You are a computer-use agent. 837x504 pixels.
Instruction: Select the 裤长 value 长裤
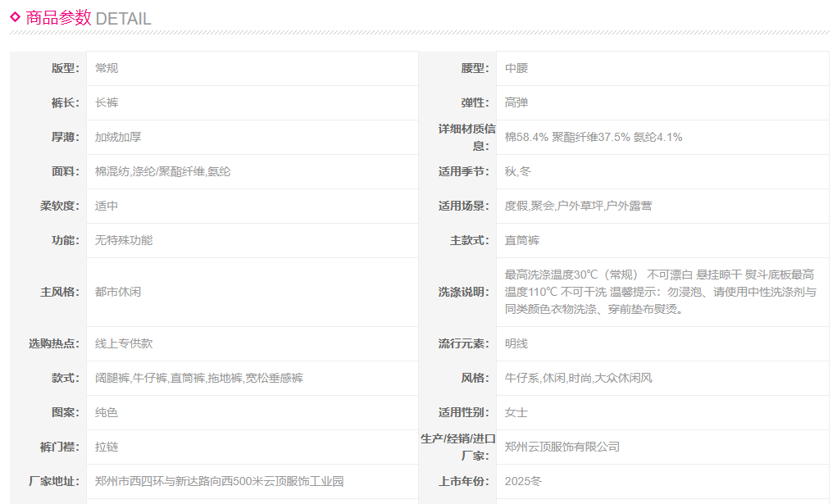click(107, 102)
